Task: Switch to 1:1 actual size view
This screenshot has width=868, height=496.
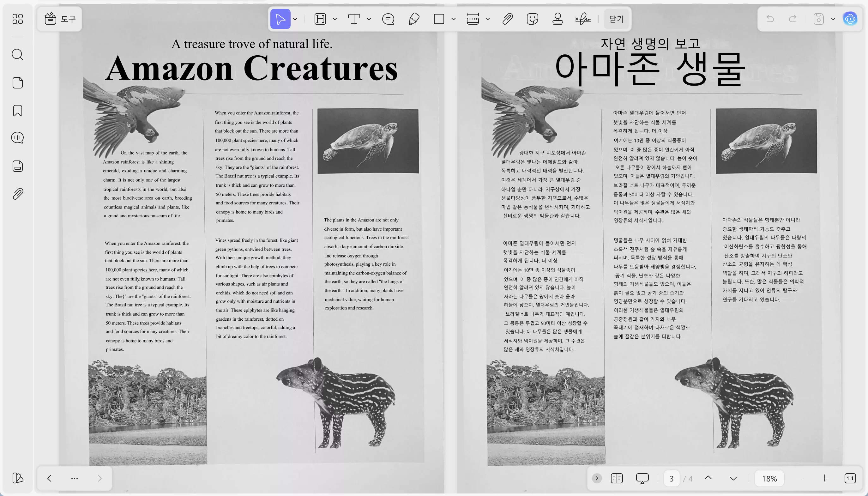Action: 850,478
